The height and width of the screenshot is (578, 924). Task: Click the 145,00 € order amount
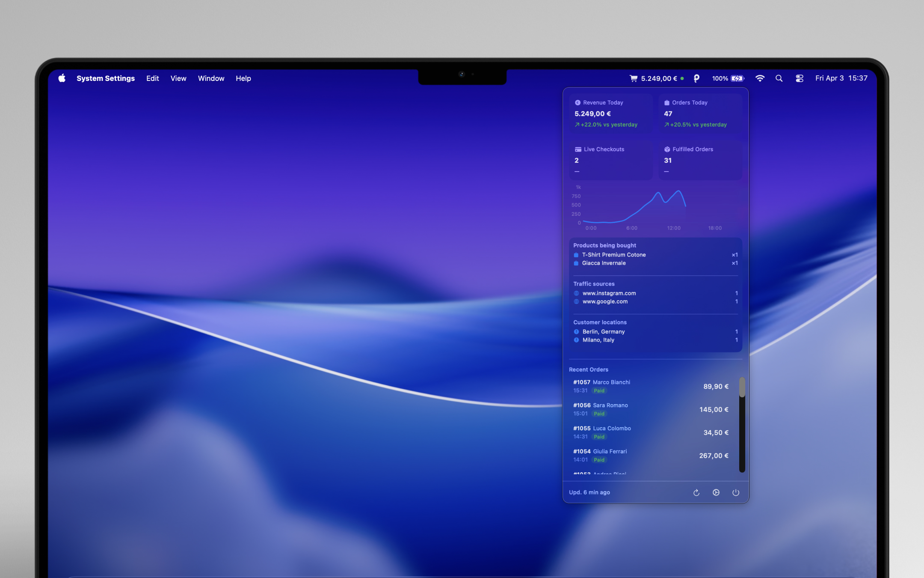pyautogui.click(x=714, y=410)
